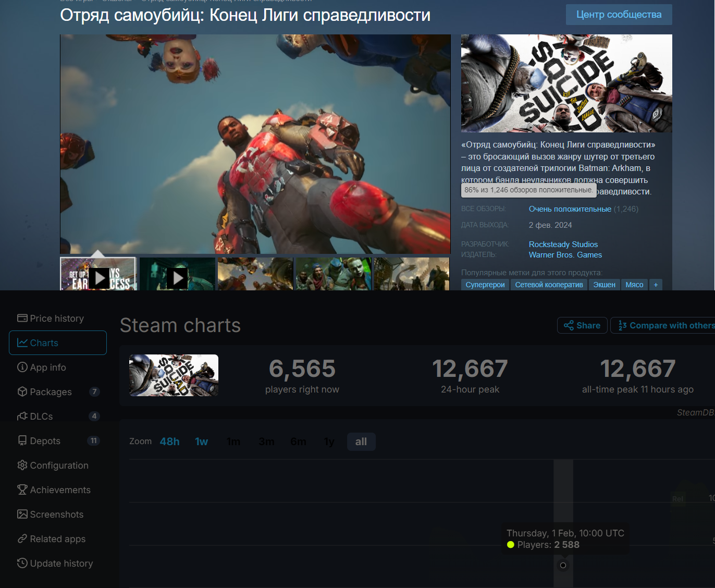This screenshot has width=715, height=588.
Task: Open Related apps section
Action: click(x=57, y=539)
